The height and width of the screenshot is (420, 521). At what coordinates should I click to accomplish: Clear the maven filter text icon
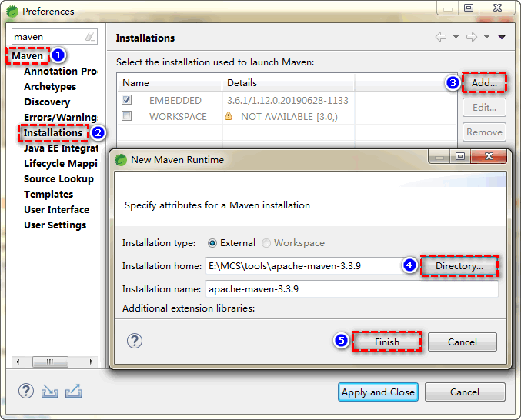click(x=90, y=36)
